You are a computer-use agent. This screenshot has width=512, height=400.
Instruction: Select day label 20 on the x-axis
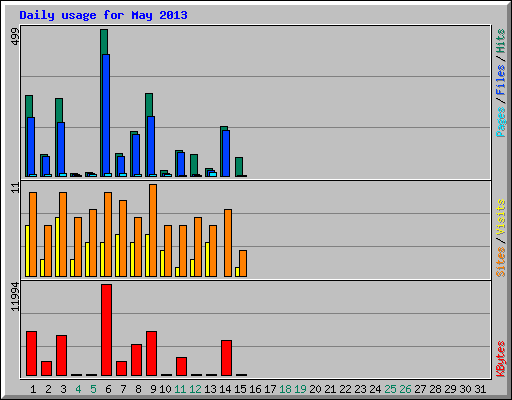tap(315, 389)
